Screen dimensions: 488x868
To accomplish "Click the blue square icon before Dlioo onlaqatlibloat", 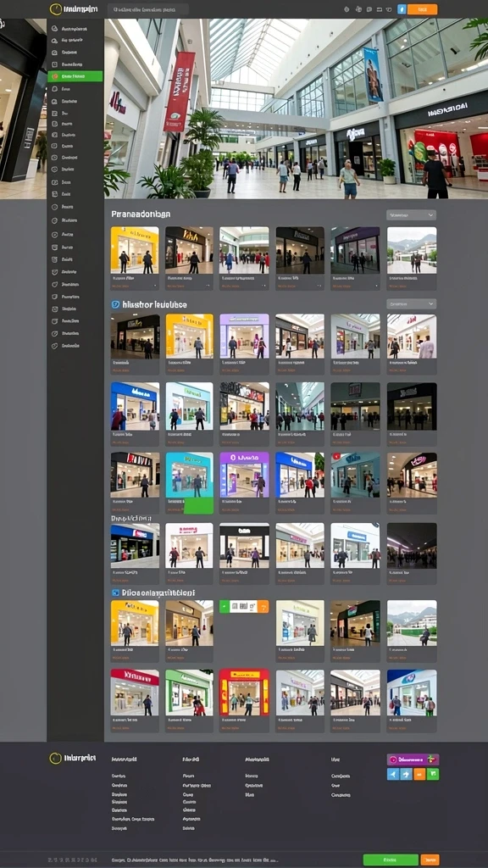I will (x=115, y=593).
